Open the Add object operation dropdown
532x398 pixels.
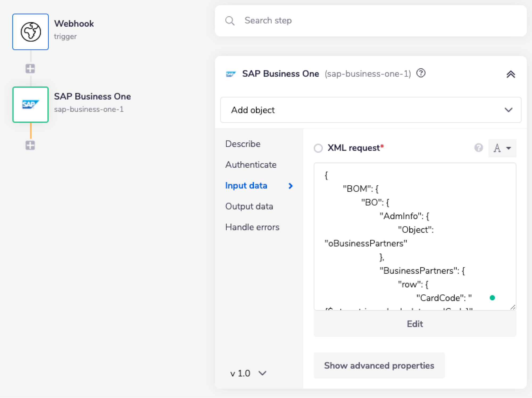coord(371,110)
